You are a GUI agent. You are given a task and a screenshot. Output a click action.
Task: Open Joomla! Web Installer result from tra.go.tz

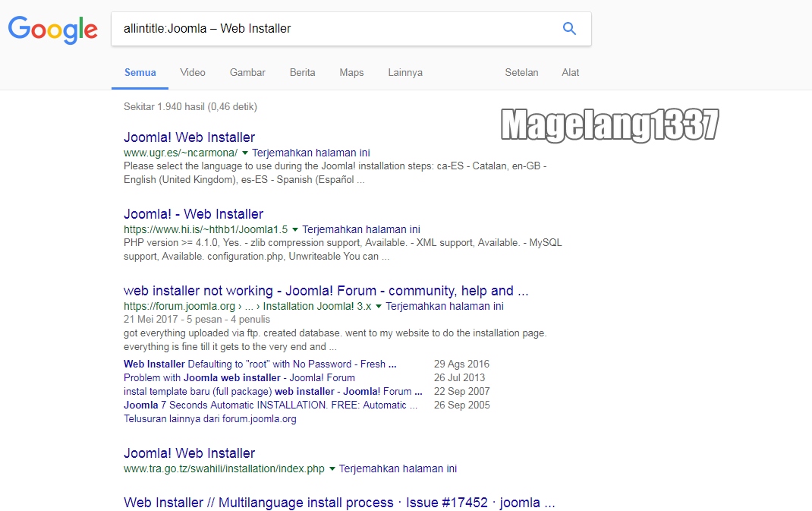click(x=189, y=453)
